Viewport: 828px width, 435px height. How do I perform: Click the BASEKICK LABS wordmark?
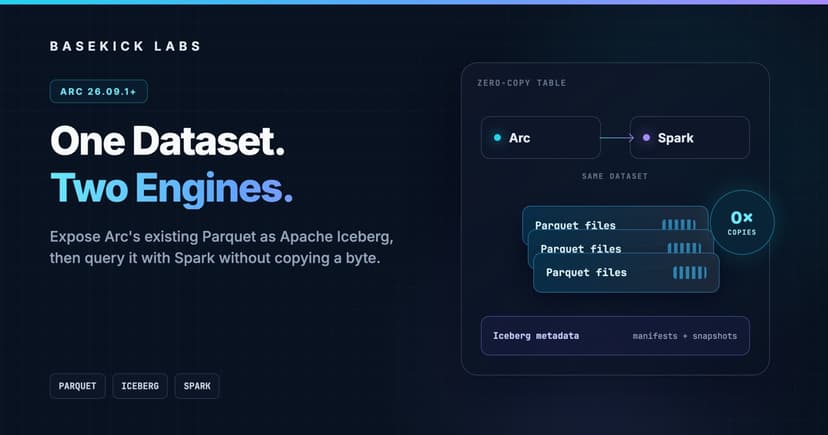pyautogui.click(x=125, y=46)
